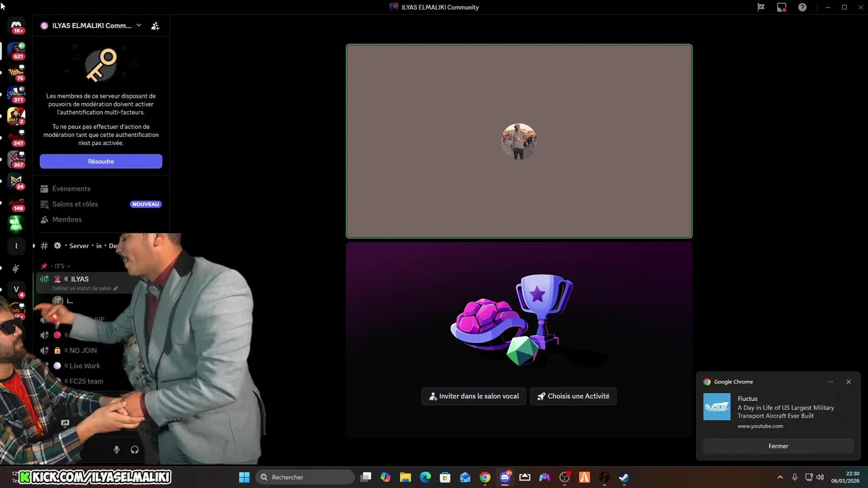This screenshot has width=868, height=488.
Task: Open Copilot from taskbar
Action: click(x=386, y=477)
